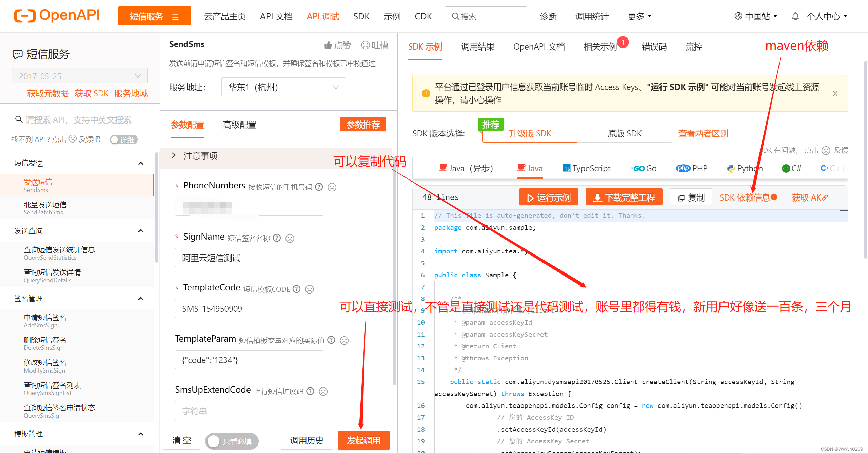The width and height of the screenshot is (868, 454).
Task: Select the Go language tab
Action: tap(644, 168)
